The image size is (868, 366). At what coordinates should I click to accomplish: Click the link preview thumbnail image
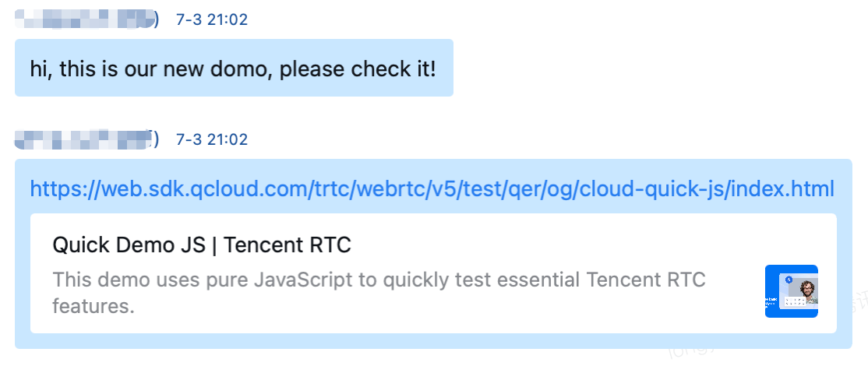(x=791, y=291)
